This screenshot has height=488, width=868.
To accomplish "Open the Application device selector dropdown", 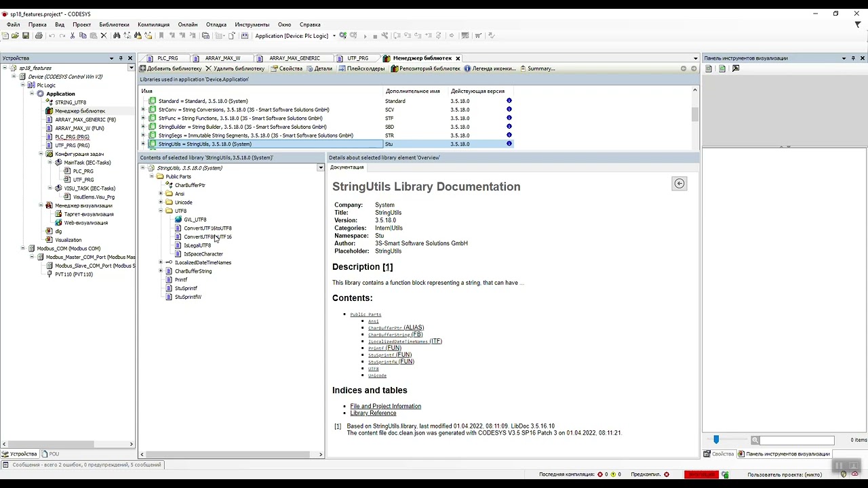I will [334, 36].
